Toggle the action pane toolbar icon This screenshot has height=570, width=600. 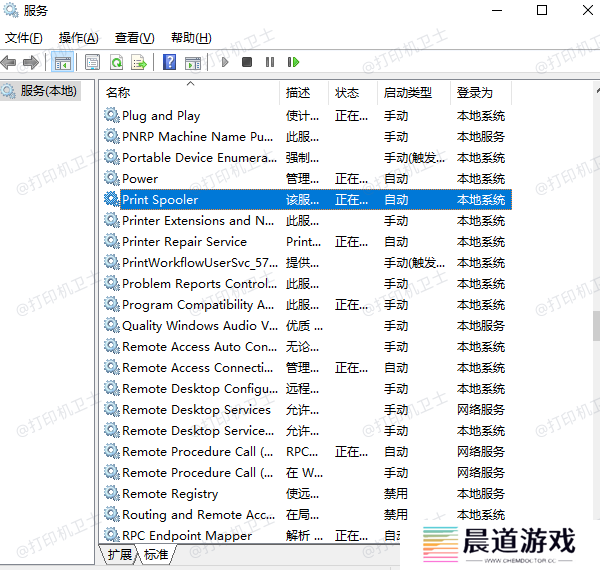[193, 63]
